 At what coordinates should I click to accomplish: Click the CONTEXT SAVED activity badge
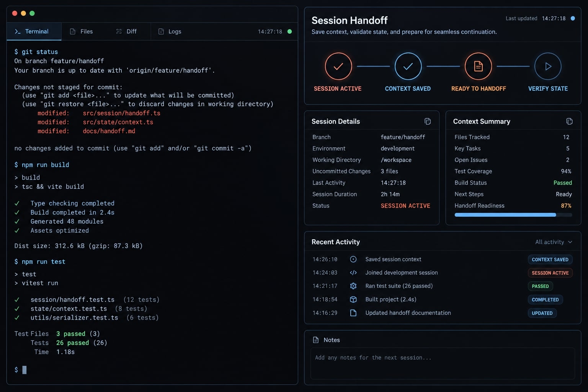tap(550, 260)
